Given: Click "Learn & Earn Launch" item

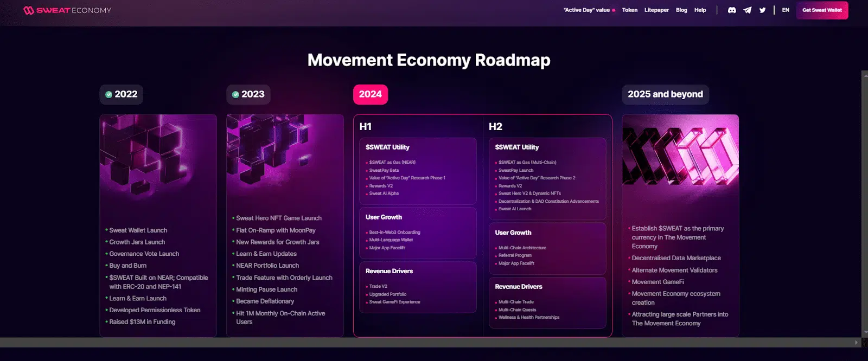Looking at the screenshot, I should tap(138, 299).
